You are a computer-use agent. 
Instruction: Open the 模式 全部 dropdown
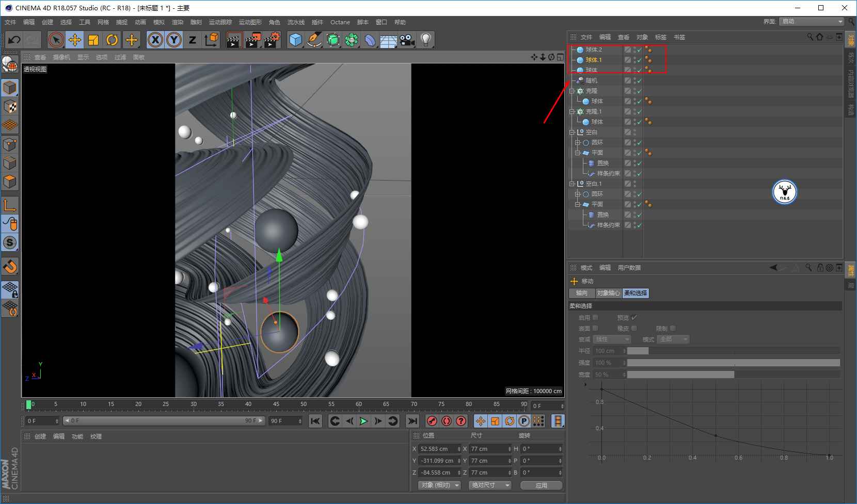point(673,339)
